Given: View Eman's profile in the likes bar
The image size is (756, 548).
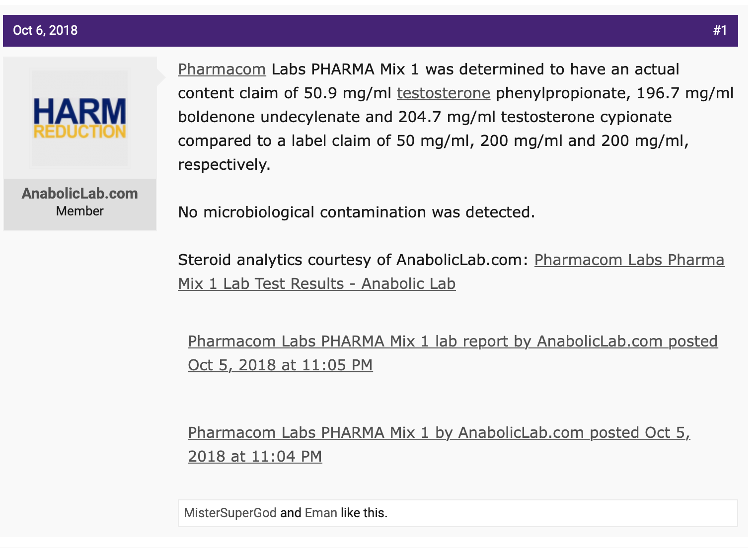Looking at the screenshot, I should 321,513.
